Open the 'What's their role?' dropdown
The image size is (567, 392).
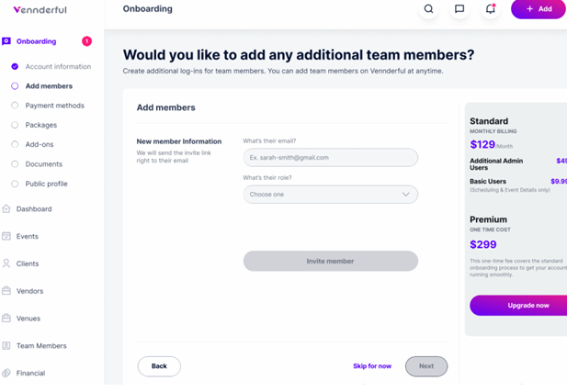click(330, 195)
